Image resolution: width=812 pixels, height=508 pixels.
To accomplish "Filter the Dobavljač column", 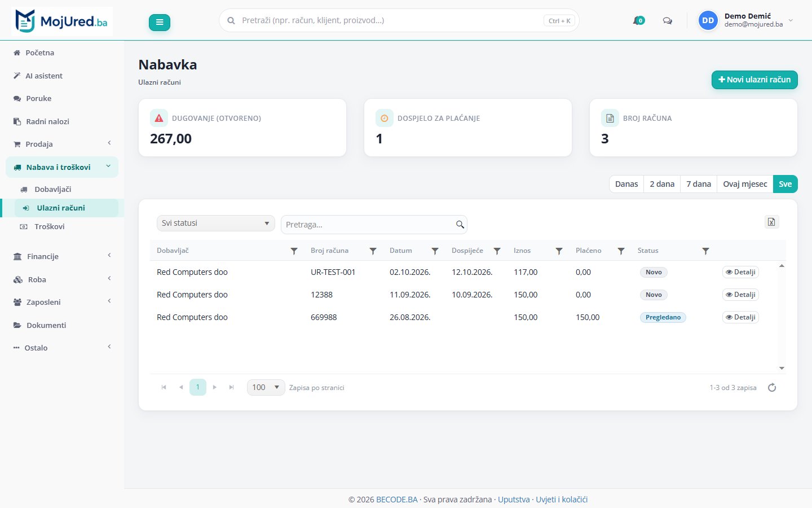I will point(294,251).
